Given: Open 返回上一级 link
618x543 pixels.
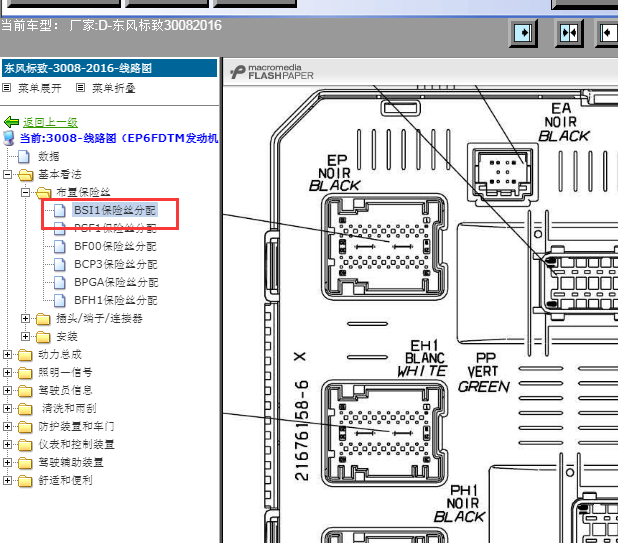Looking at the screenshot, I should [50, 122].
